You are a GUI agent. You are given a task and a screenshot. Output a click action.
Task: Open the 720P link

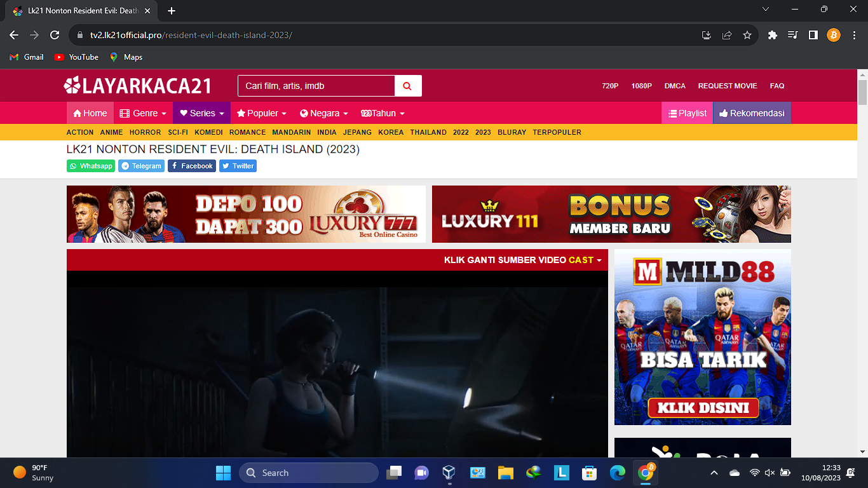pos(610,86)
